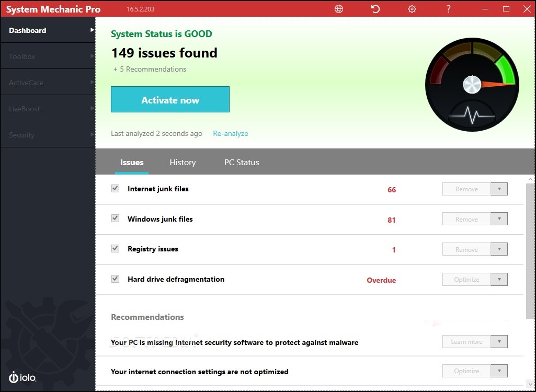Click the version number 16.5.2.203
The height and width of the screenshot is (392, 536).
(x=141, y=9)
